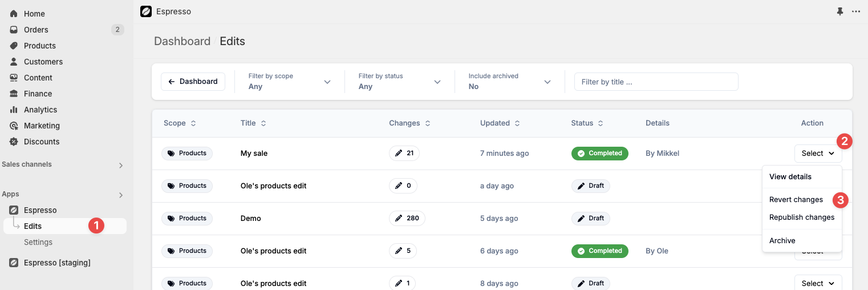Open Discounts in the sidebar
The image size is (868, 290).
pos(41,142)
